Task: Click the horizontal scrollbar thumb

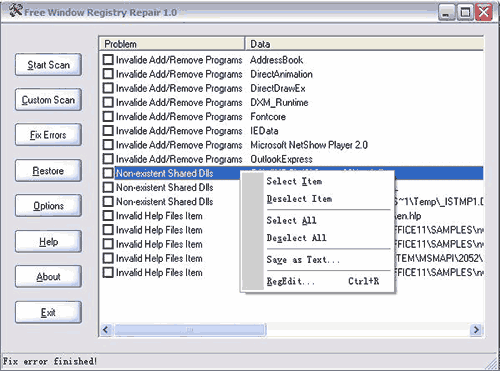Action: coord(190,330)
